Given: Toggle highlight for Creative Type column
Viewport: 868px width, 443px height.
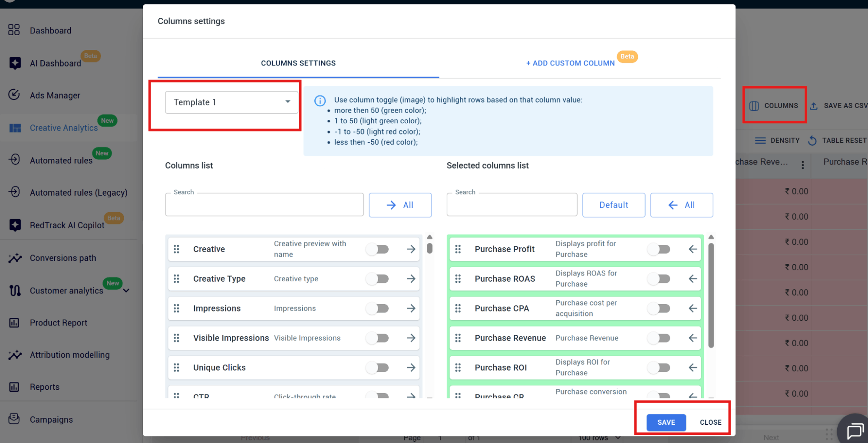Looking at the screenshot, I should 377,279.
